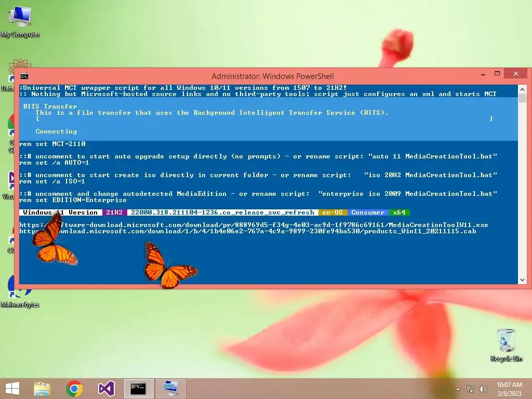Click the x64 architecture label
The height and width of the screenshot is (399, 532).
(400, 212)
